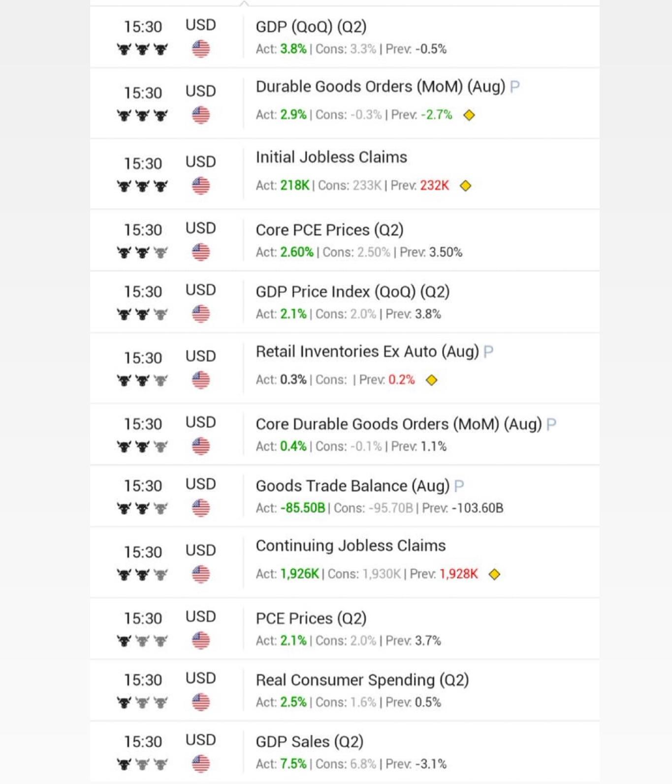The width and height of the screenshot is (672, 784).
Task: Click the US flag in Core PCE Prices row
Action: click(200, 252)
